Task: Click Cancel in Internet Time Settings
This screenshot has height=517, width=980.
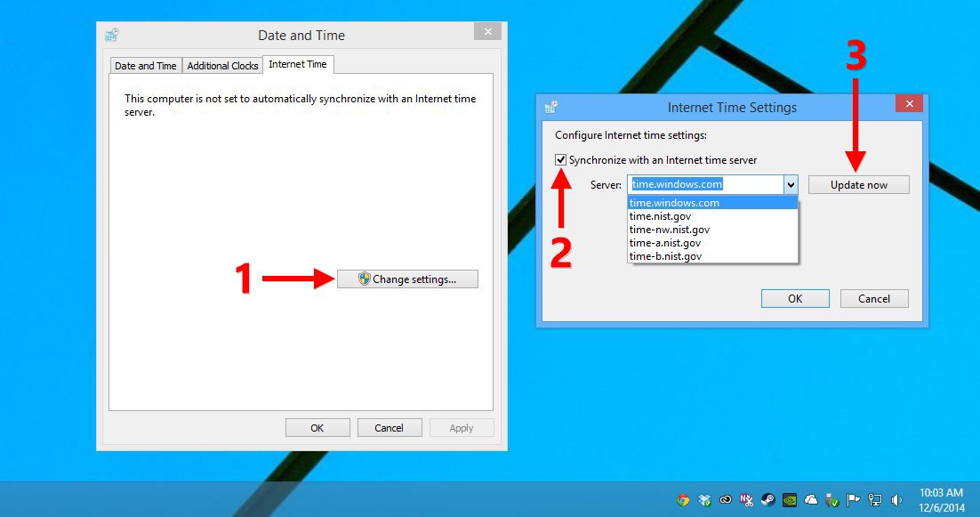Action: [874, 299]
